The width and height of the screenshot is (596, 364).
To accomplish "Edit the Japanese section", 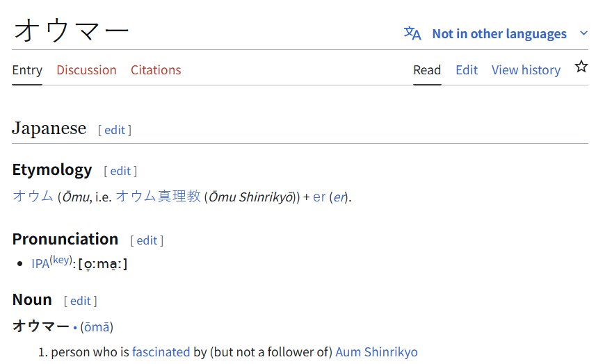I will click(x=115, y=130).
